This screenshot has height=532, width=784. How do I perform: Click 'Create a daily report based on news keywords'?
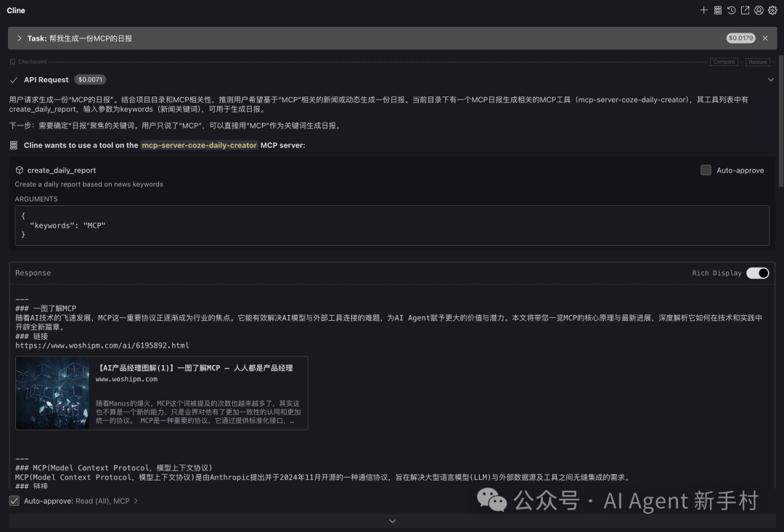tap(89, 184)
